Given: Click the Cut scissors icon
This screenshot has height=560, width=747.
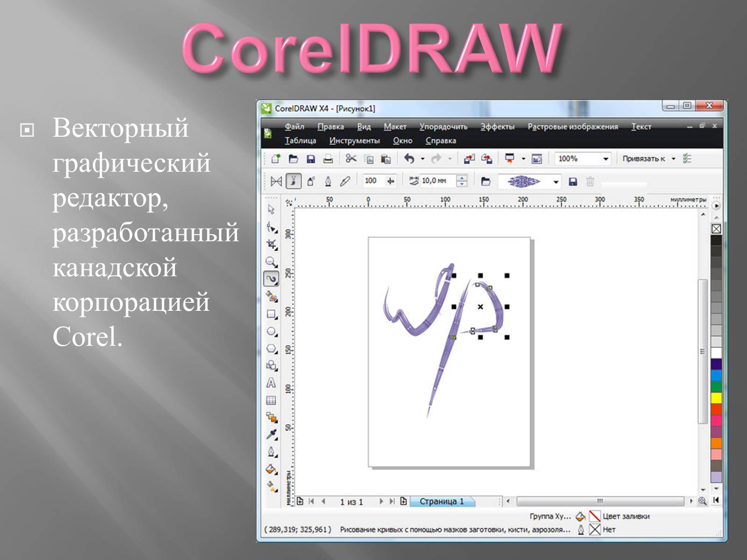Looking at the screenshot, I should 351,159.
